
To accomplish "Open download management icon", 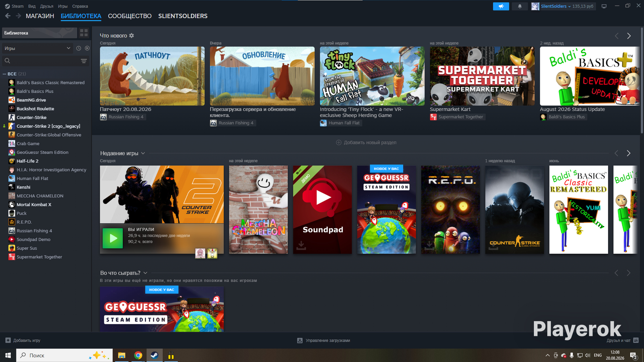I will point(300,340).
